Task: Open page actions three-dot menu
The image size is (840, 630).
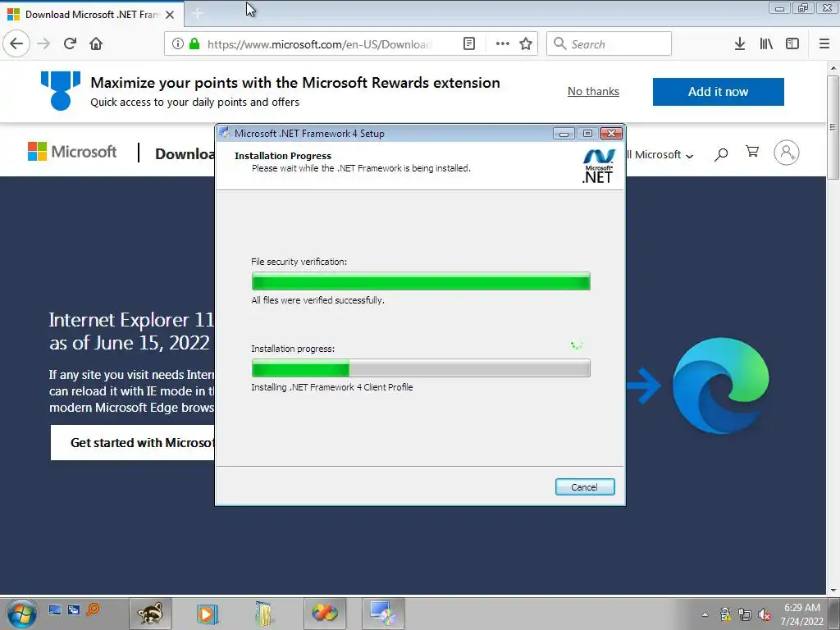Action: coord(503,43)
